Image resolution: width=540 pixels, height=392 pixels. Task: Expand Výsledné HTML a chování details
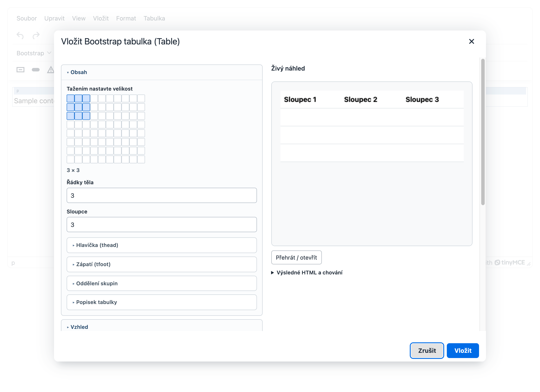307,272
